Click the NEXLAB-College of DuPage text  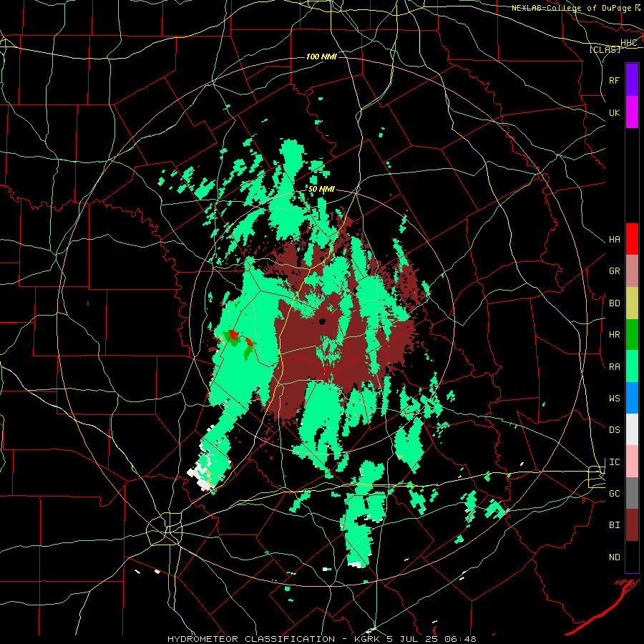pos(571,8)
